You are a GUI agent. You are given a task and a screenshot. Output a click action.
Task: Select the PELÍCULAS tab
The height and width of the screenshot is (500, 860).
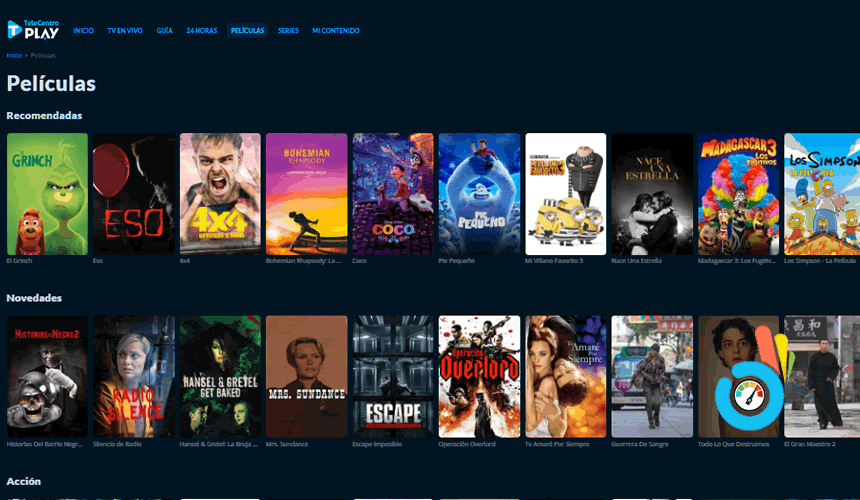coord(247,31)
